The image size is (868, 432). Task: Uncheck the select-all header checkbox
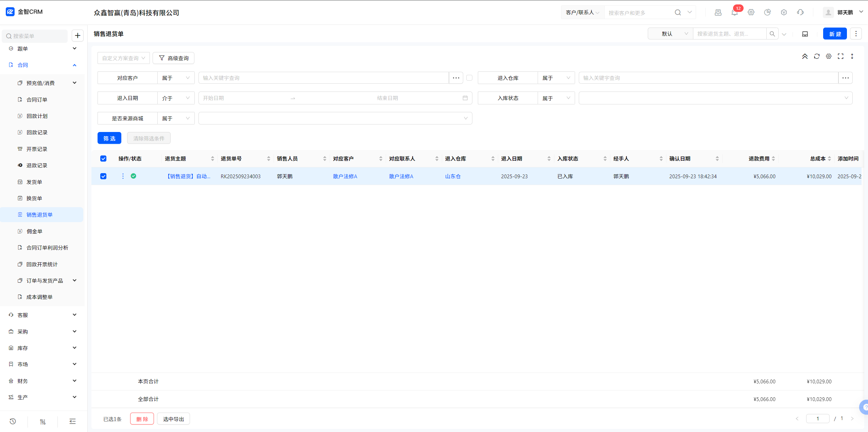coord(103,159)
